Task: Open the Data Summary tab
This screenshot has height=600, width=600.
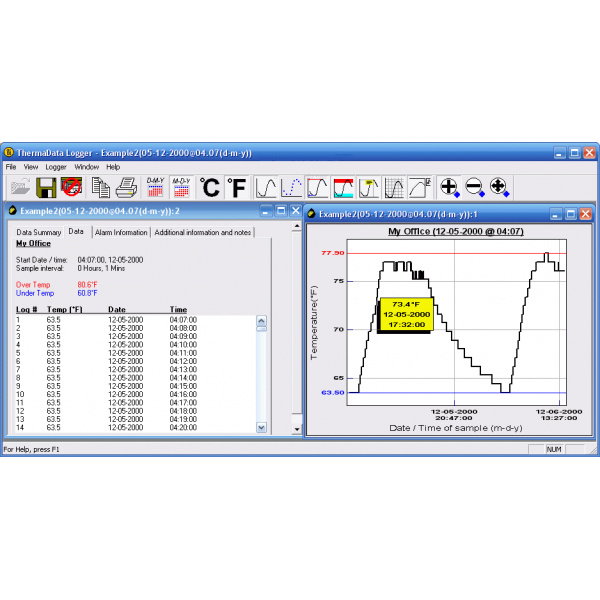Action: coord(39,232)
